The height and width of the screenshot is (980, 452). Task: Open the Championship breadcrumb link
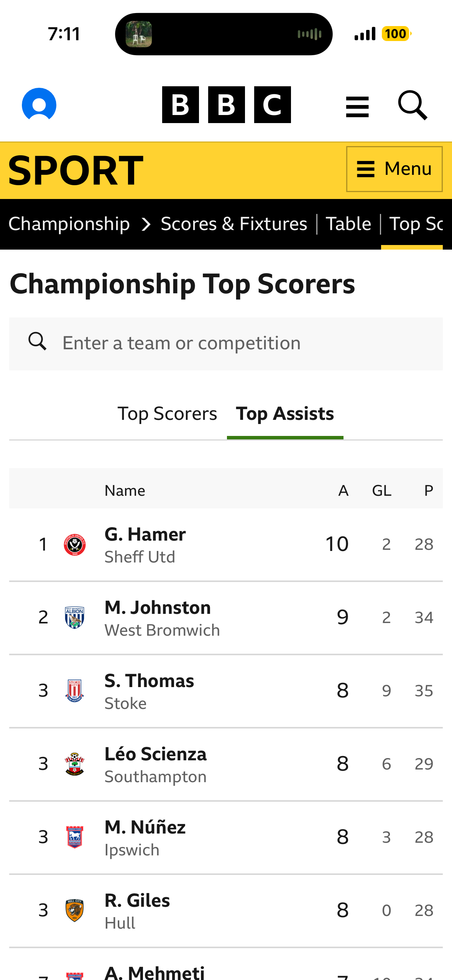pos(69,224)
